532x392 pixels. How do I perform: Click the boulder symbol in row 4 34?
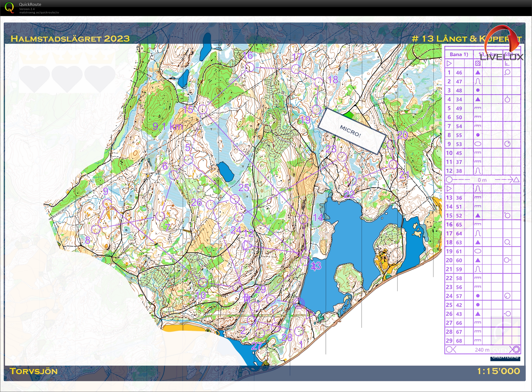click(x=477, y=99)
